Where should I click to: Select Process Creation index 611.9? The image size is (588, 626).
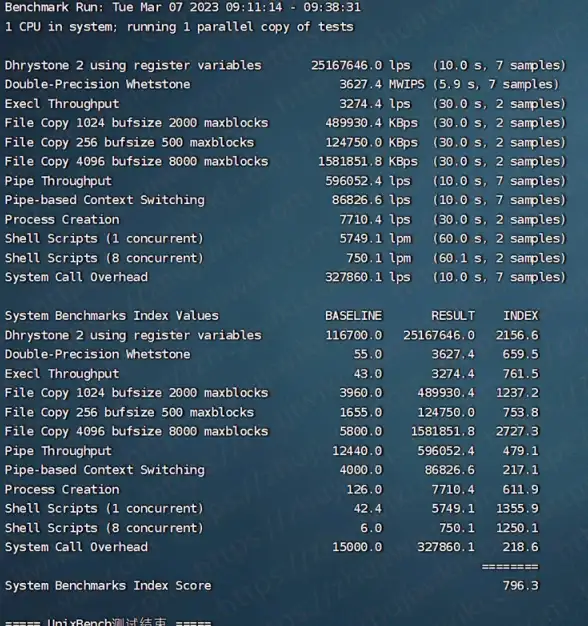click(521, 489)
